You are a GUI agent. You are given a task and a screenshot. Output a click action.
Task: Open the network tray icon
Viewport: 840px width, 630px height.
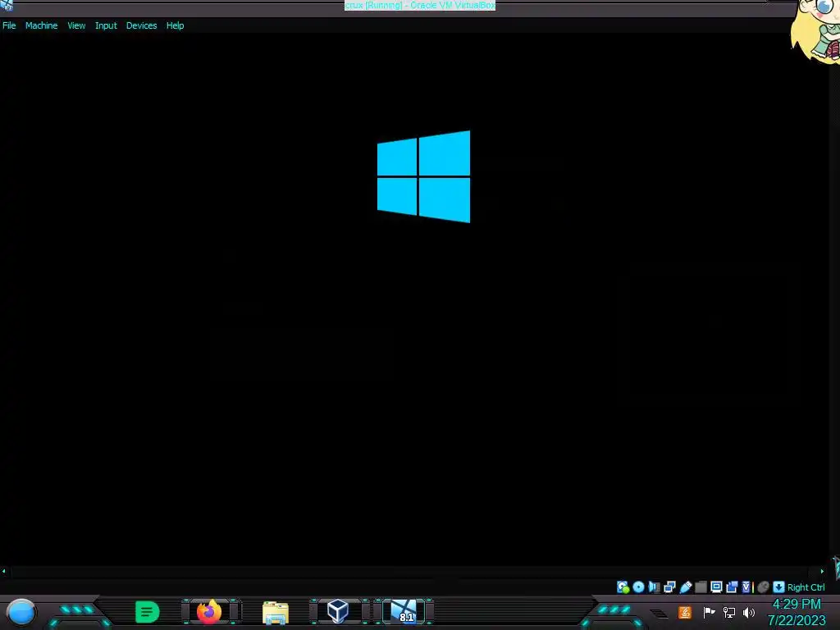(729, 612)
